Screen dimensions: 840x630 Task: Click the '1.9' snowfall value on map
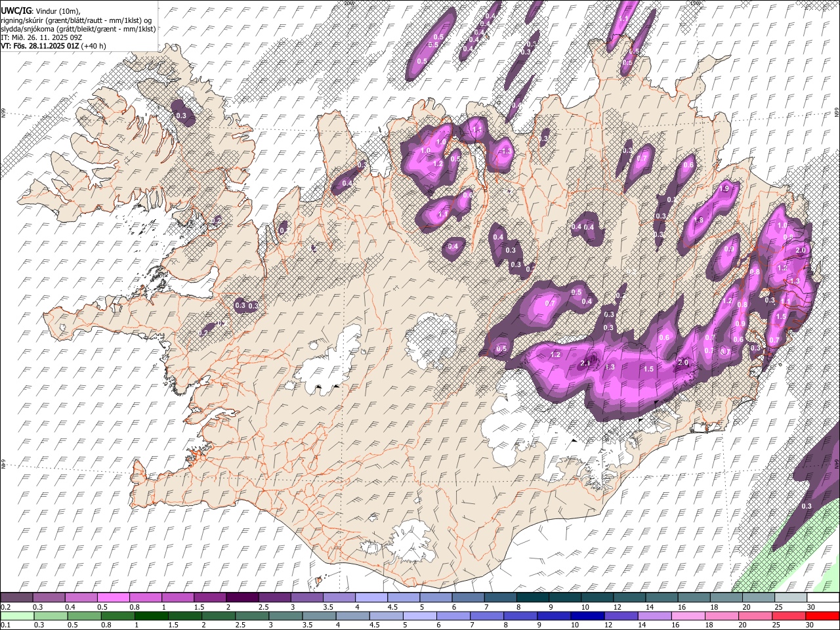coord(724,188)
